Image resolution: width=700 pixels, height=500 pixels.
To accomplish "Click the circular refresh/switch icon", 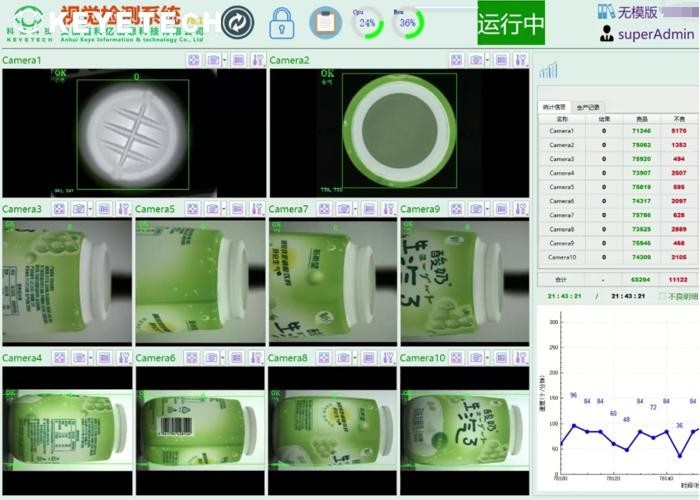I will (x=237, y=22).
